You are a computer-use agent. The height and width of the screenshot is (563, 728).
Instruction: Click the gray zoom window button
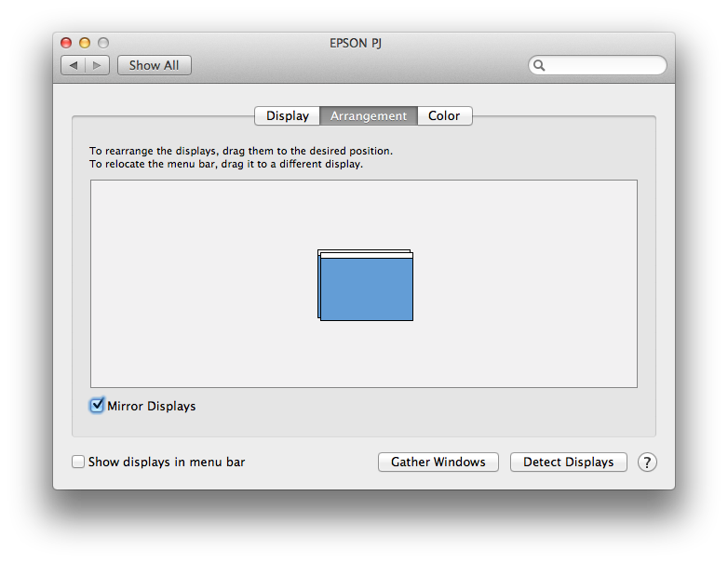[x=103, y=43]
